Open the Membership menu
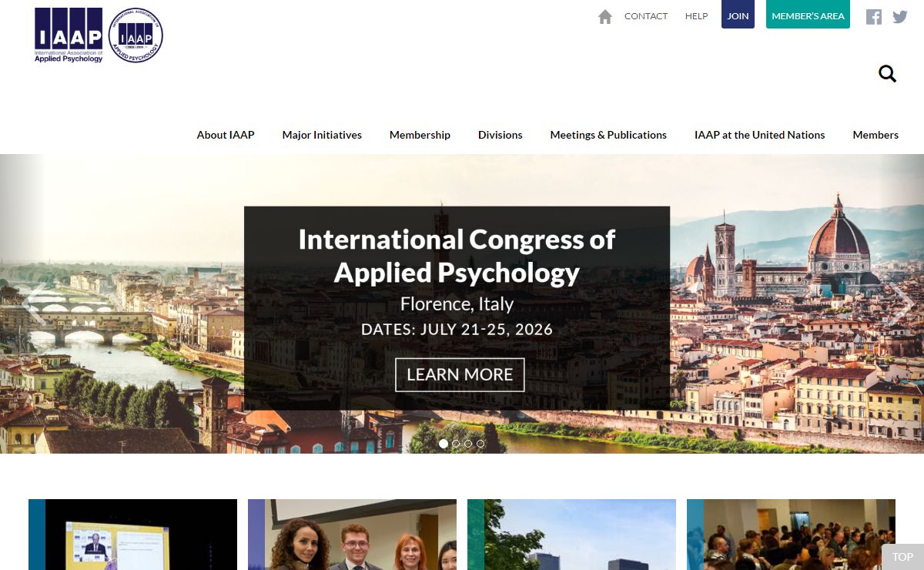Screen dimensions: 924x570 (x=420, y=135)
